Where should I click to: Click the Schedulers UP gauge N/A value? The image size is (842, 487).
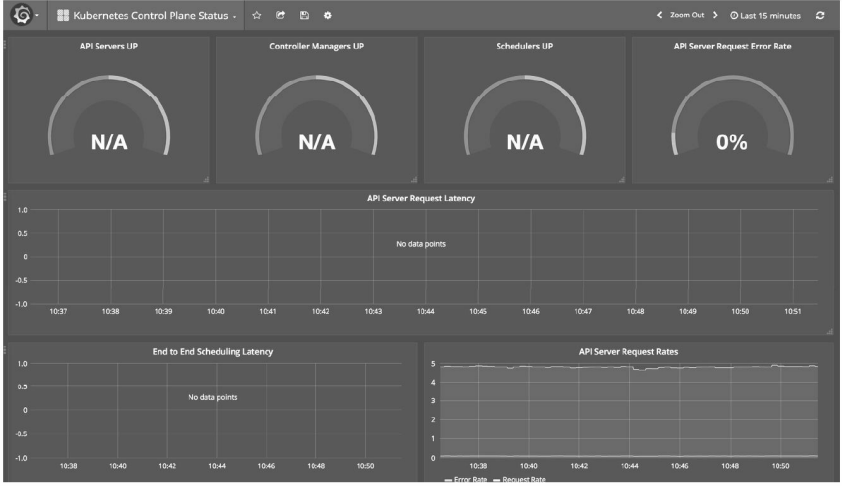point(525,142)
